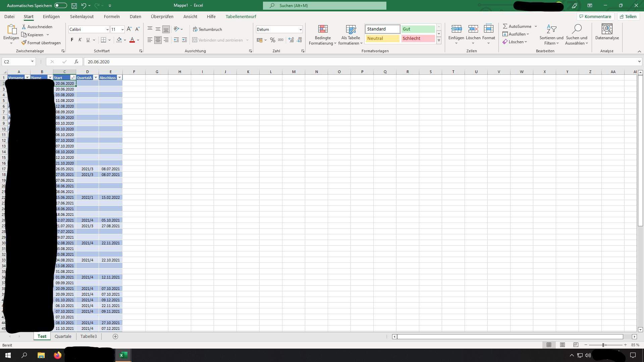Viewport: 644px width, 362px height.
Task: Toggle bold formatting button
Action: (x=72, y=40)
